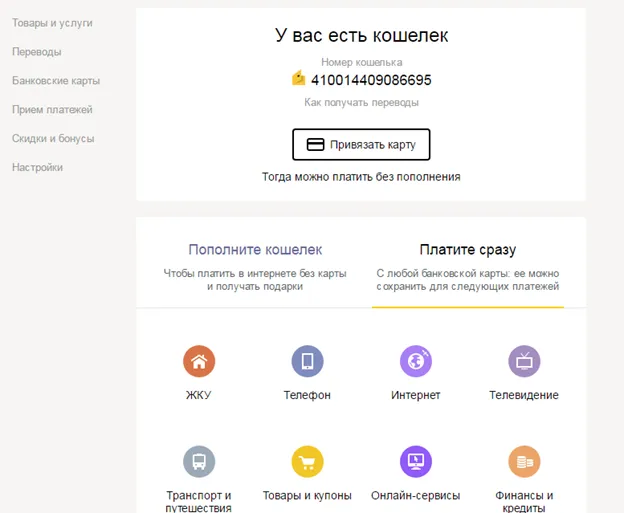The width and height of the screenshot is (624, 513).
Task: Select the Онлайн-сервисы monitor icon
Action: 415,462
